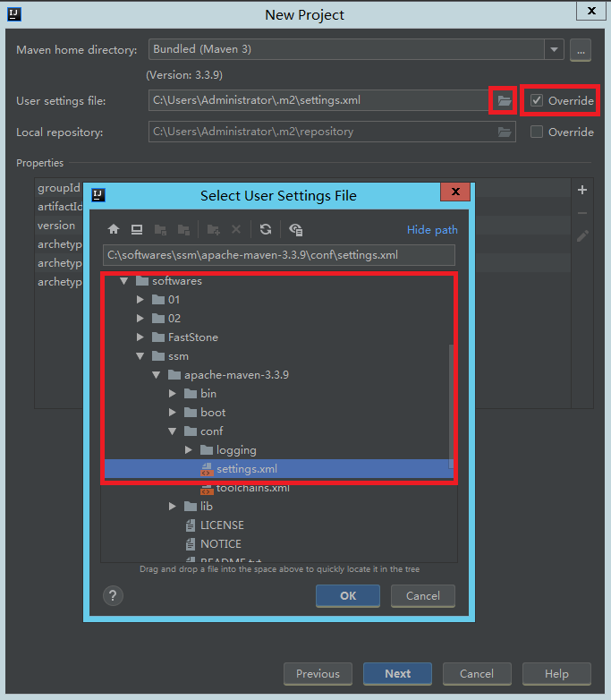The width and height of the screenshot is (611, 700).
Task: Cancel the New Project wizard
Action: pyautogui.click(x=477, y=674)
